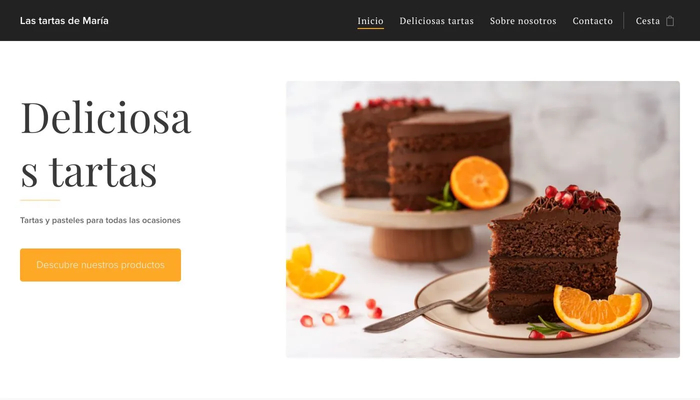Click the Deliciosas tartas headline
The width and height of the screenshot is (700, 400).
pos(106,143)
